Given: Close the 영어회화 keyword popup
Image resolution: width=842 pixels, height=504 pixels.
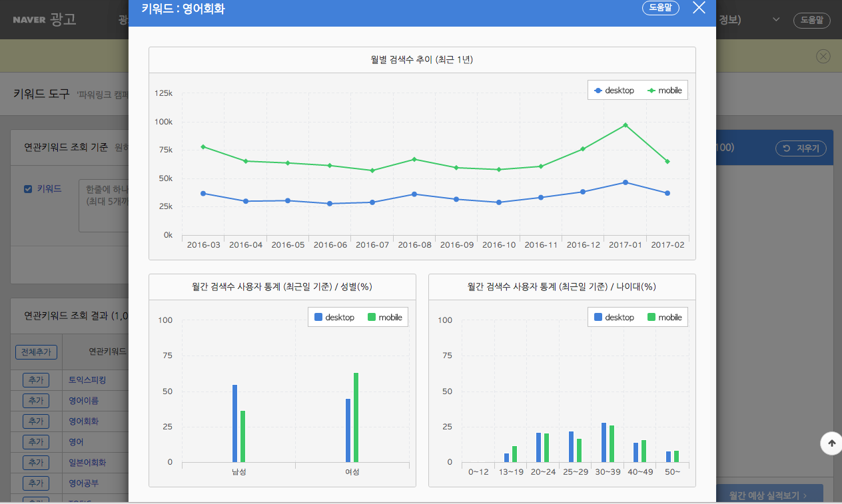Looking at the screenshot, I should [698, 8].
